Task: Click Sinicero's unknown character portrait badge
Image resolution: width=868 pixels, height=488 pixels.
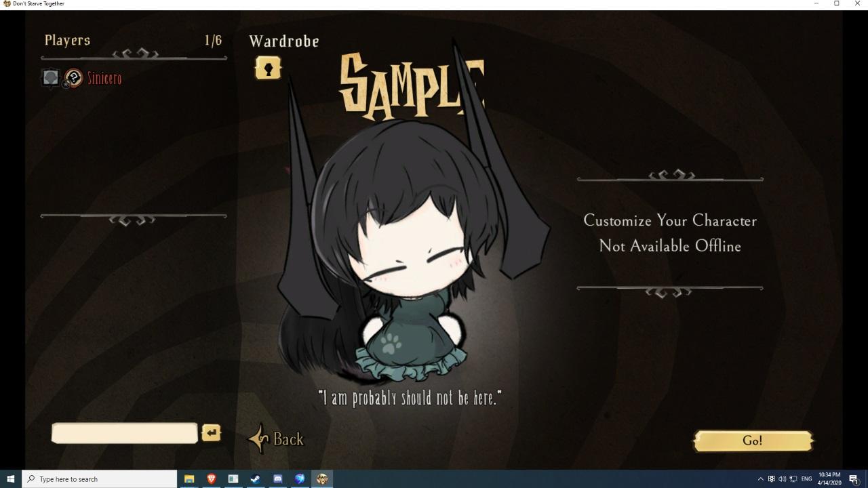Action: coord(73,78)
